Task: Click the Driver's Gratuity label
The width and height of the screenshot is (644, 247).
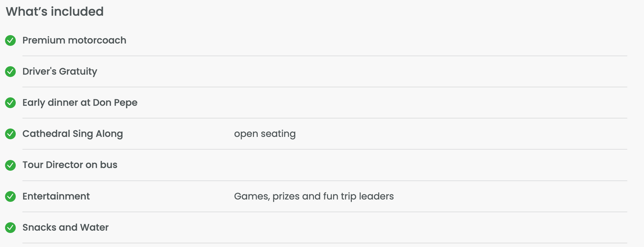Action: pos(60,71)
